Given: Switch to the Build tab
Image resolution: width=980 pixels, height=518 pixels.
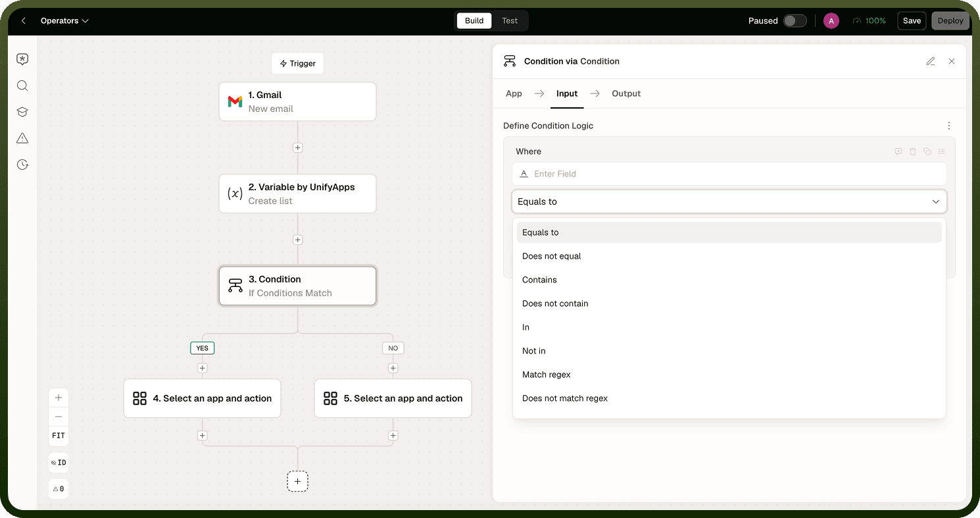Looking at the screenshot, I should pyautogui.click(x=474, y=21).
